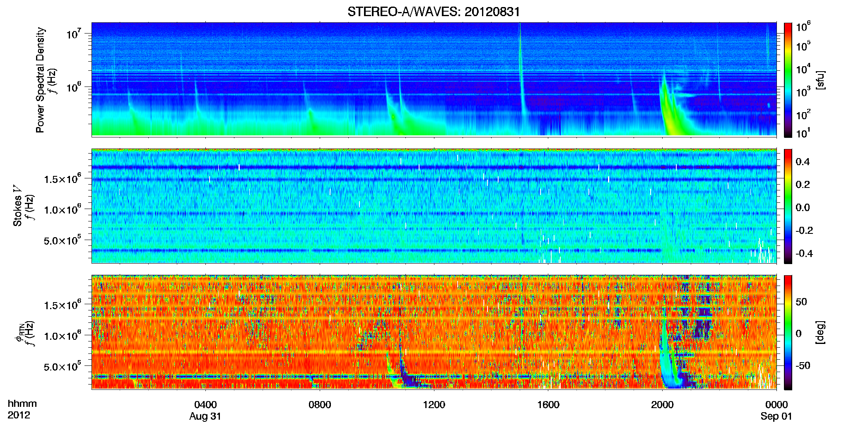Click the -0.4 value on Stokes colorbar
The height and width of the screenshot is (447, 868).
point(804,253)
